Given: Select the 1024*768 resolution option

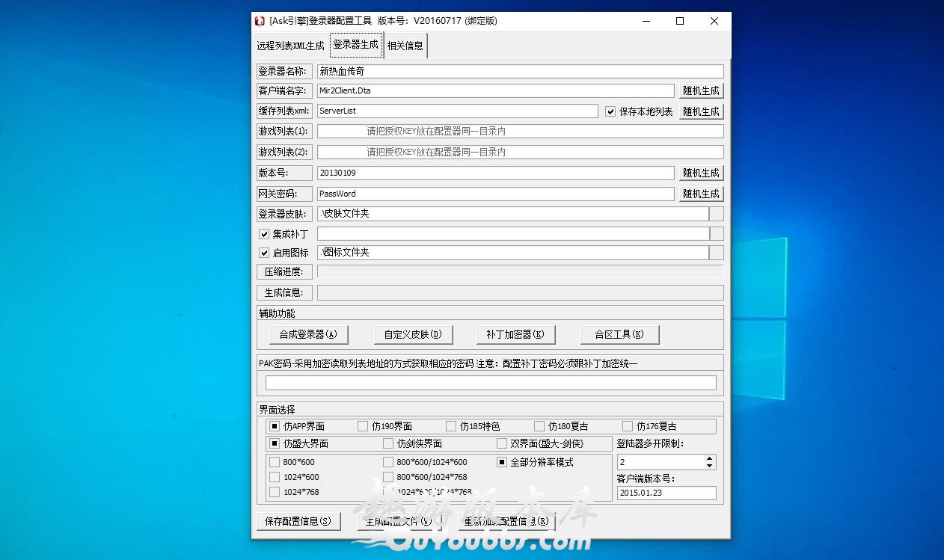Looking at the screenshot, I should coord(275,492).
